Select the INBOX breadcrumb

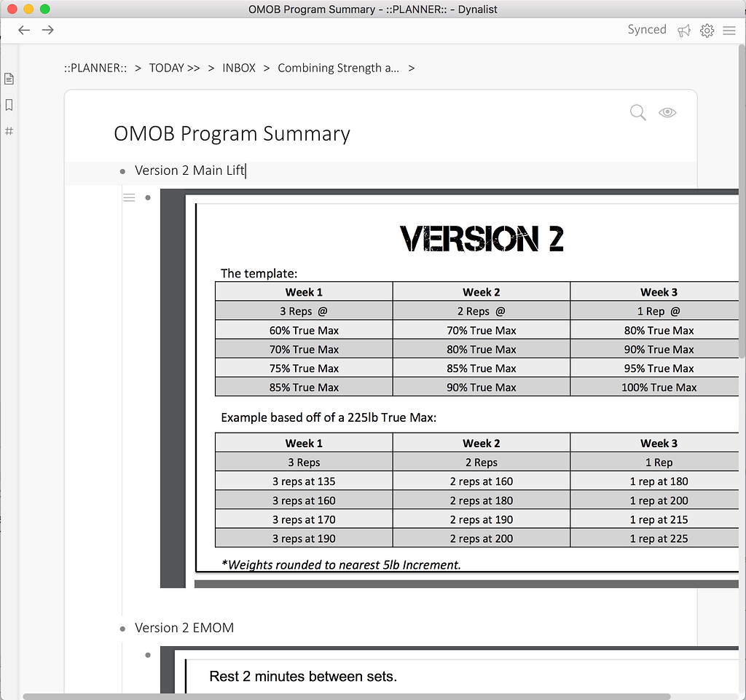(239, 68)
